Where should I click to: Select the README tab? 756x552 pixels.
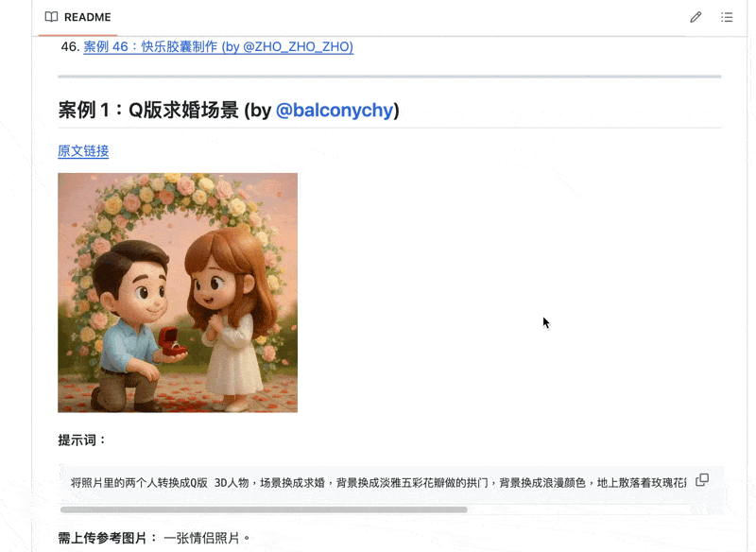[x=78, y=17]
